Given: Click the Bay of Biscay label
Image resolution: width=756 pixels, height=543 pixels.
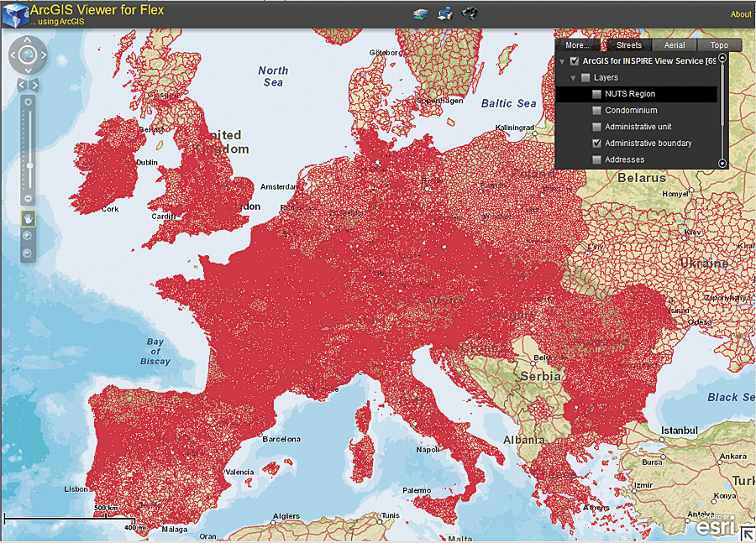Looking at the screenshot, I should pos(155,352).
